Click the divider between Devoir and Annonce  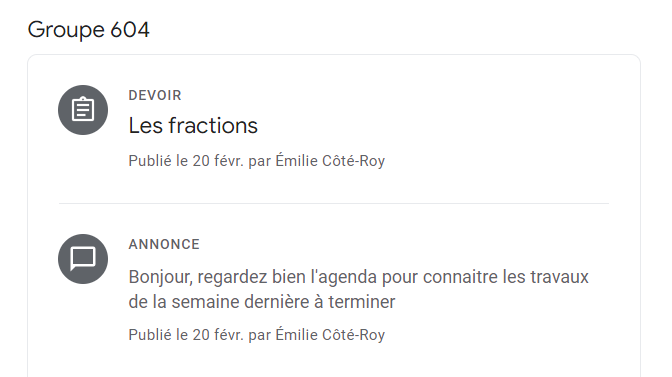click(x=334, y=203)
